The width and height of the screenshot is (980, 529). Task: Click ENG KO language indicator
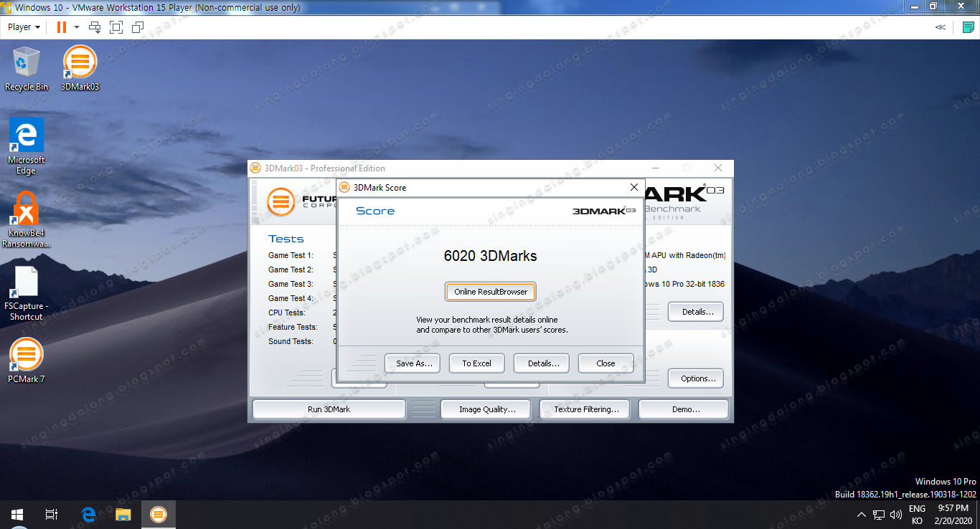tap(917, 515)
